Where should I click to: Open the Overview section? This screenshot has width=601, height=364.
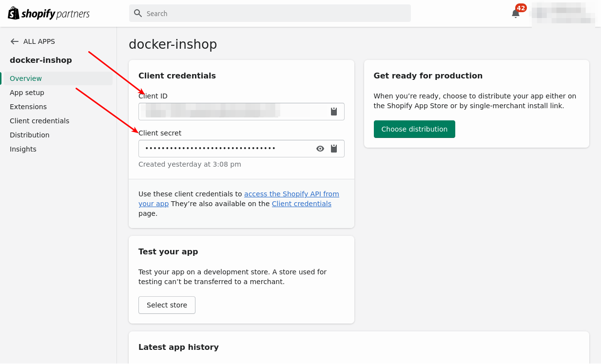[58, 78]
